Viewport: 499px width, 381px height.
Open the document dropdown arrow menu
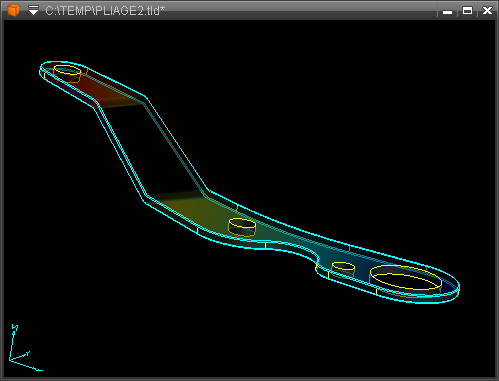(x=33, y=11)
